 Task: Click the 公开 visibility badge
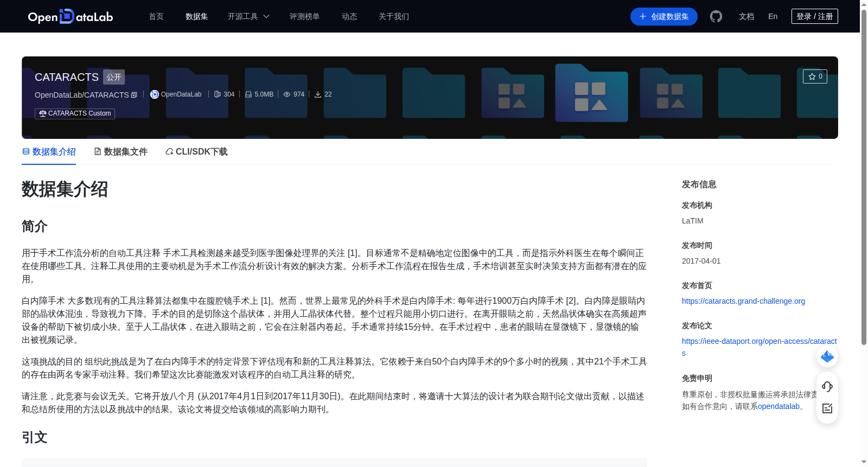click(x=114, y=77)
